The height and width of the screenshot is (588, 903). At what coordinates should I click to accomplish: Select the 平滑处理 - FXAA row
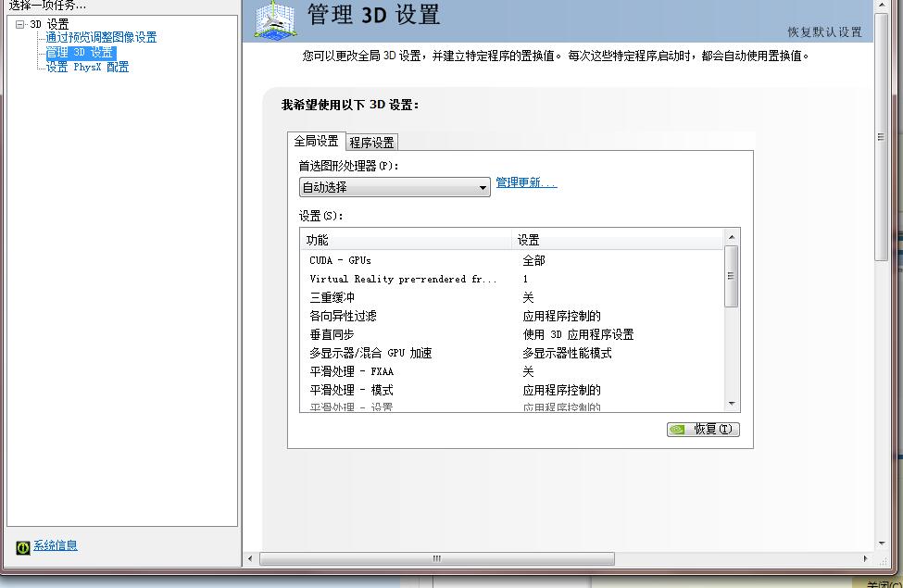tap(511, 371)
